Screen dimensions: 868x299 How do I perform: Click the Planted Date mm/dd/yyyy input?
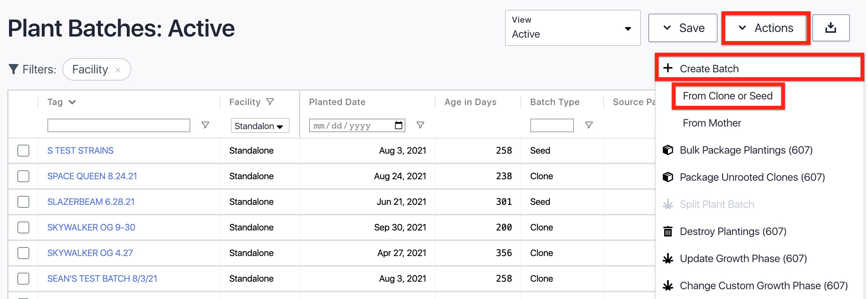(x=357, y=125)
